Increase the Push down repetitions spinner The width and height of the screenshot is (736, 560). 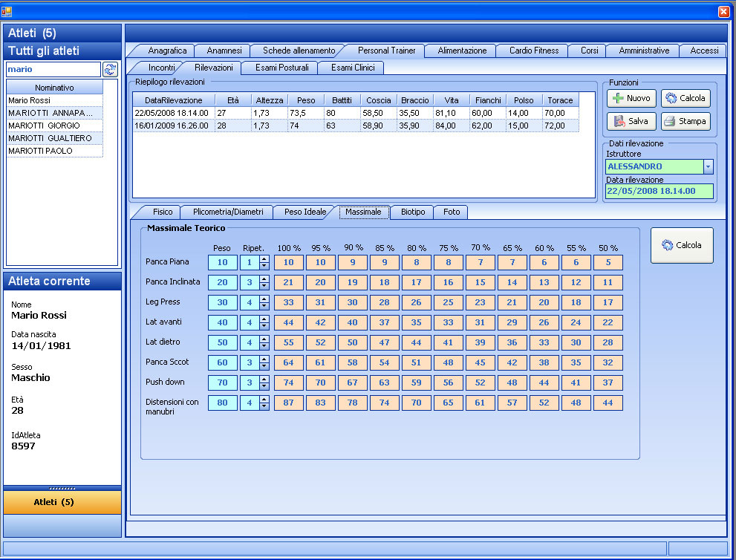point(264,380)
